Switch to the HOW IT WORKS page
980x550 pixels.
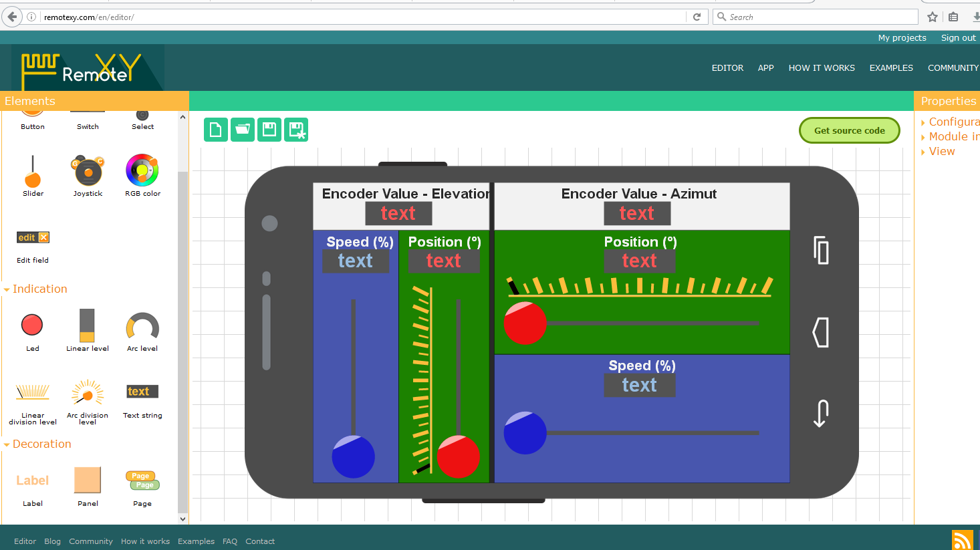[x=822, y=67]
